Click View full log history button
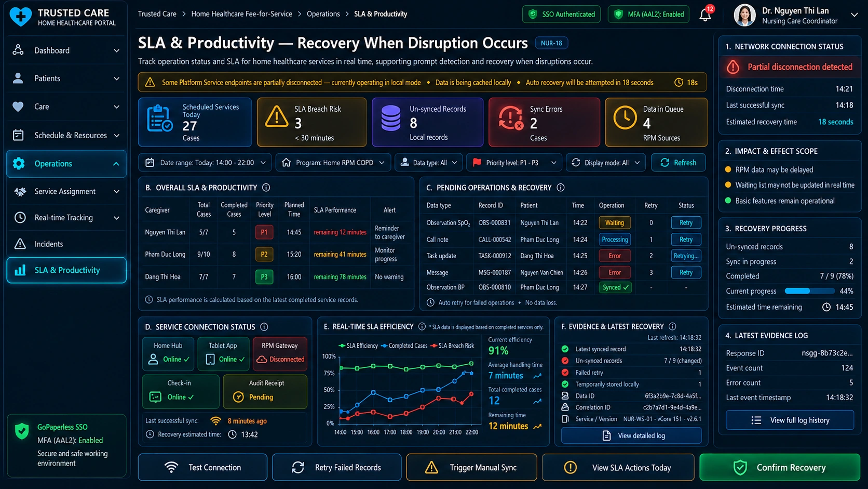This screenshot has width=868, height=489. tap(790, 420)
